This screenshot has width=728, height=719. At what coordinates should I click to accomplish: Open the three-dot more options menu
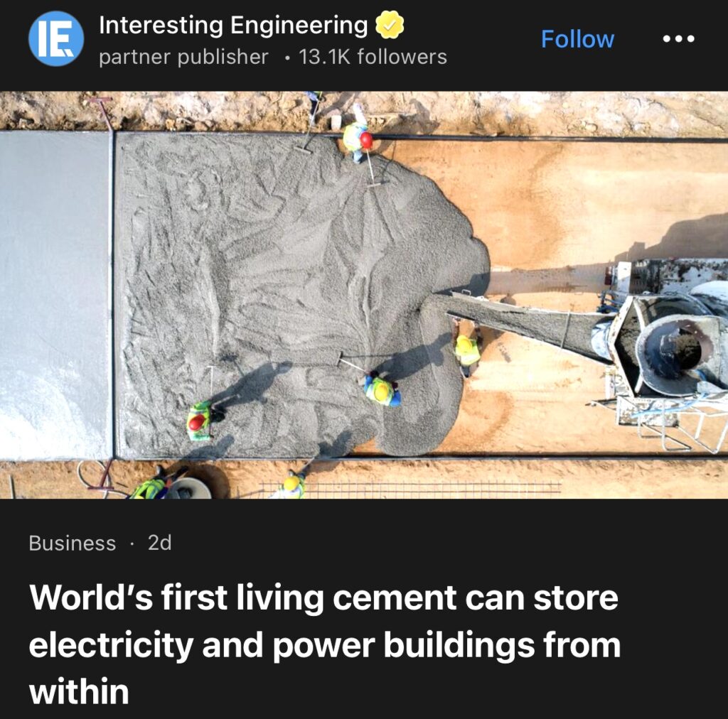(678, 39)
